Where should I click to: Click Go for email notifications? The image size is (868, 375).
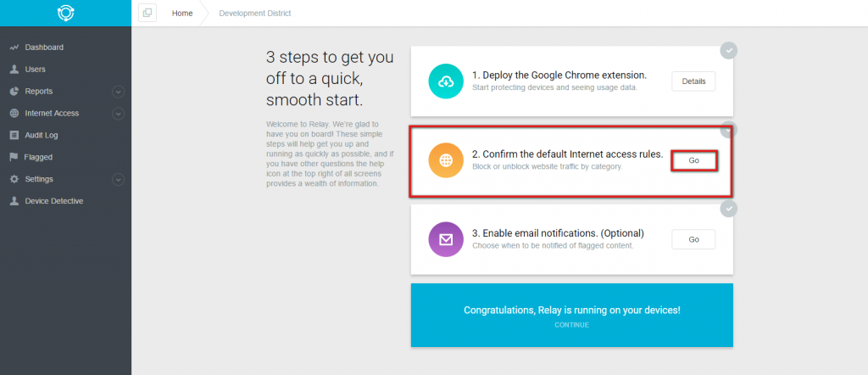tap(693, 239)
